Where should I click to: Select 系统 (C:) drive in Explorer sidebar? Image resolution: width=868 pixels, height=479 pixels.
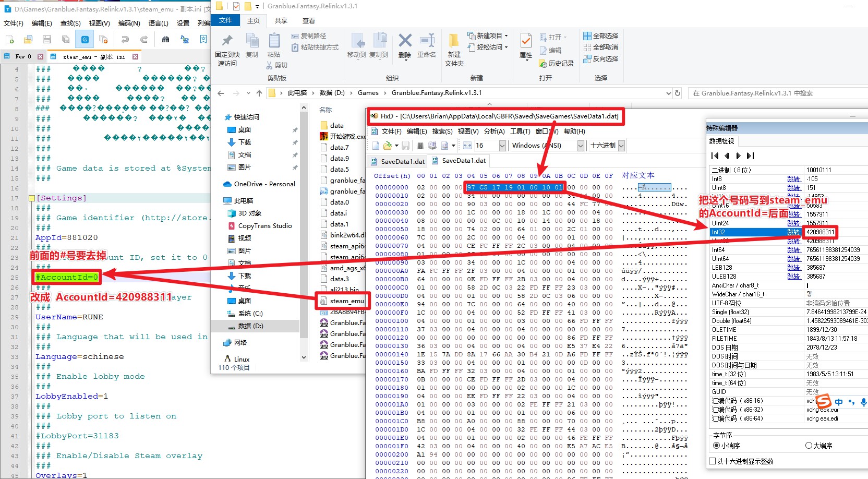tap(245, 314)
